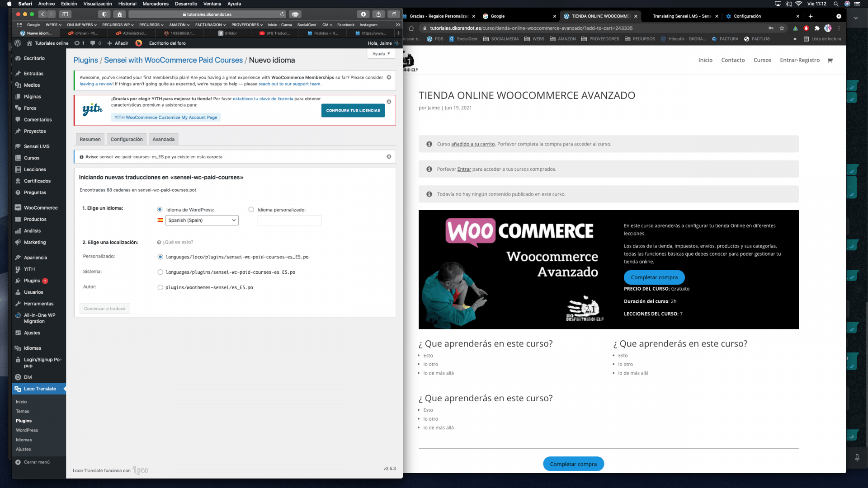
Task: Expand the Ayuda help dropdown
Action: [381, 53]
